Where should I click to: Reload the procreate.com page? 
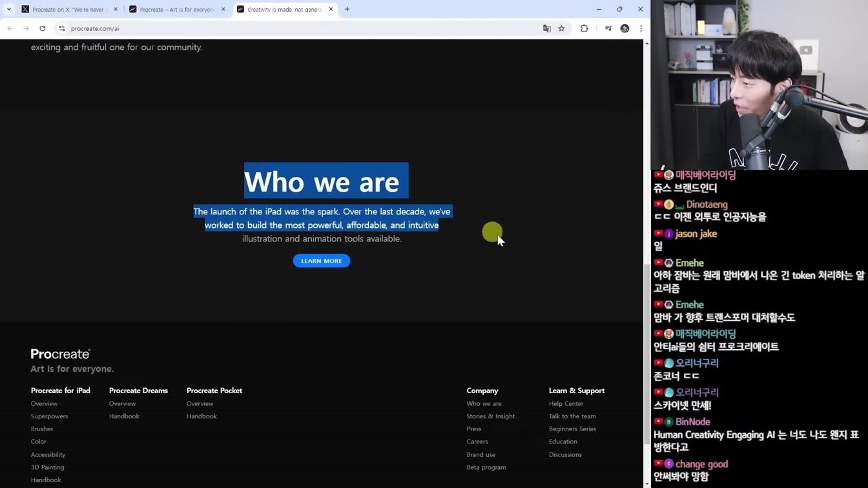click(43, 28)
